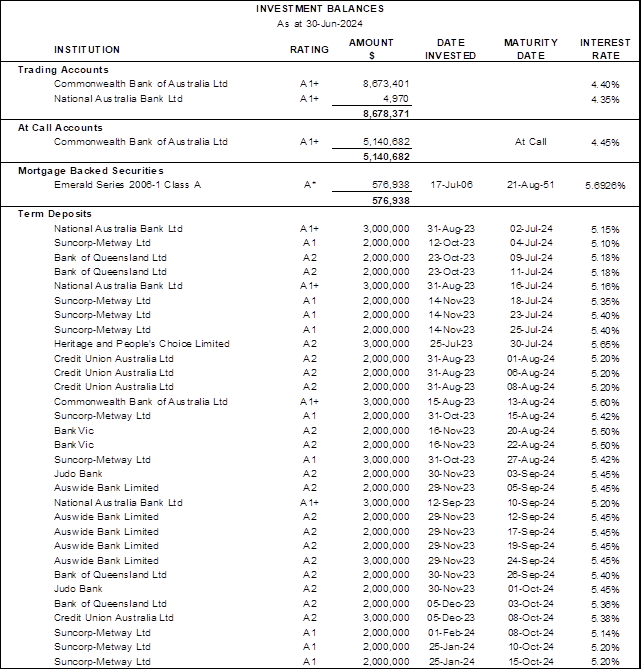This screenshot has height=670, width=642.
Task: Click the maturity date 05-Sep-24
Action: 531,488
